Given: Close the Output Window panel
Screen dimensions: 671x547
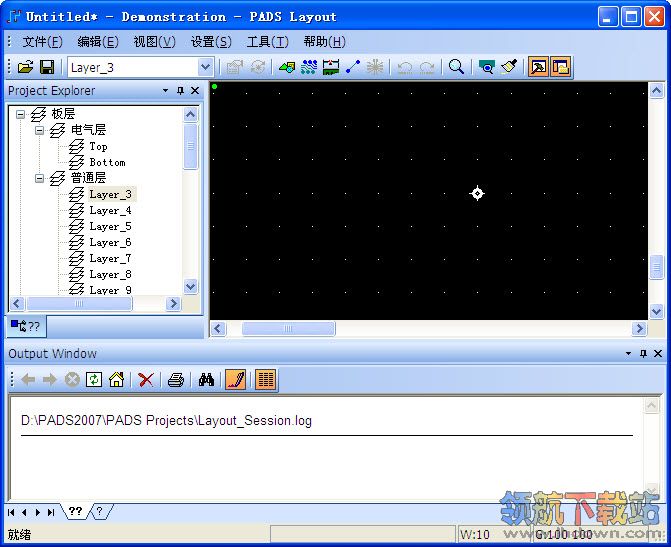Looking at the screenshot, I should tap(658, 353).
